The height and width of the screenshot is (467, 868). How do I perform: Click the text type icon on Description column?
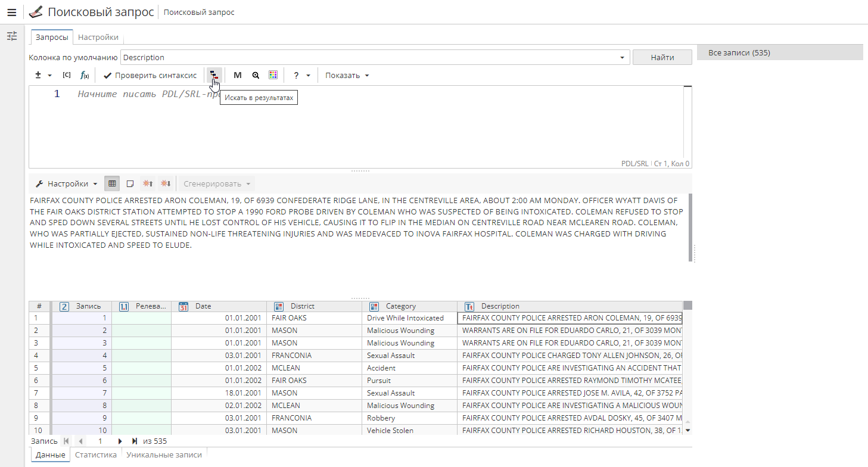click(x=469, y=306)
